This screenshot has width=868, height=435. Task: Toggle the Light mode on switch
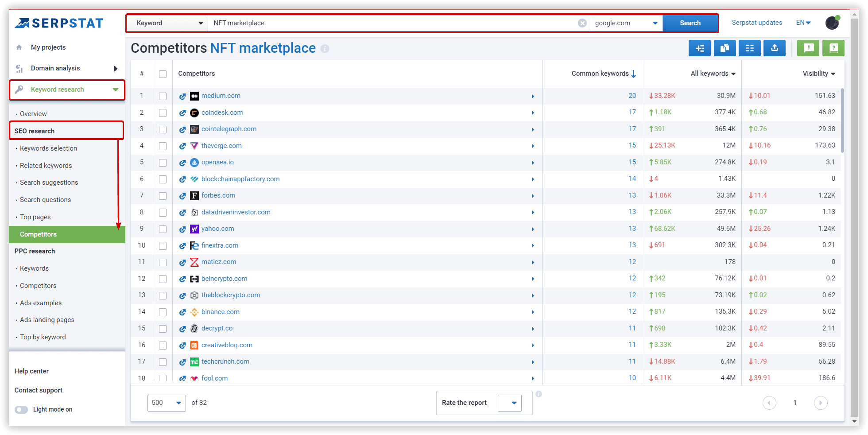click(21, 409)
